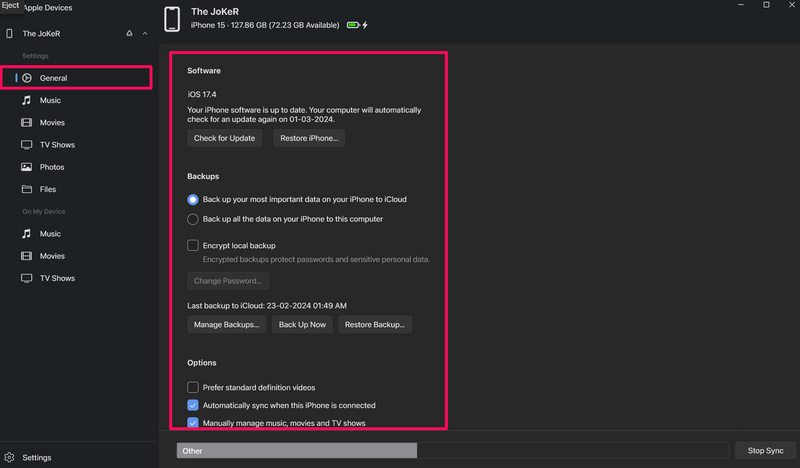The width and height of the screenshot is (800, 468).
Task: Choose back up all data to this computer
Action: point(193,219)
